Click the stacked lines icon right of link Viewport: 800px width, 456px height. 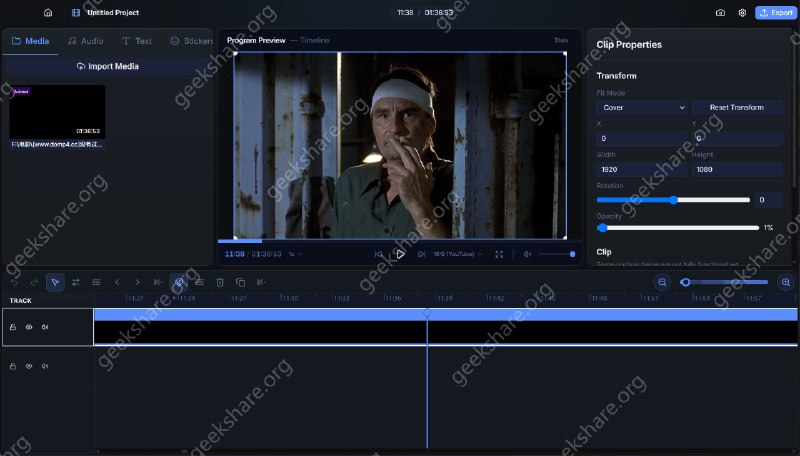[199, 282]
